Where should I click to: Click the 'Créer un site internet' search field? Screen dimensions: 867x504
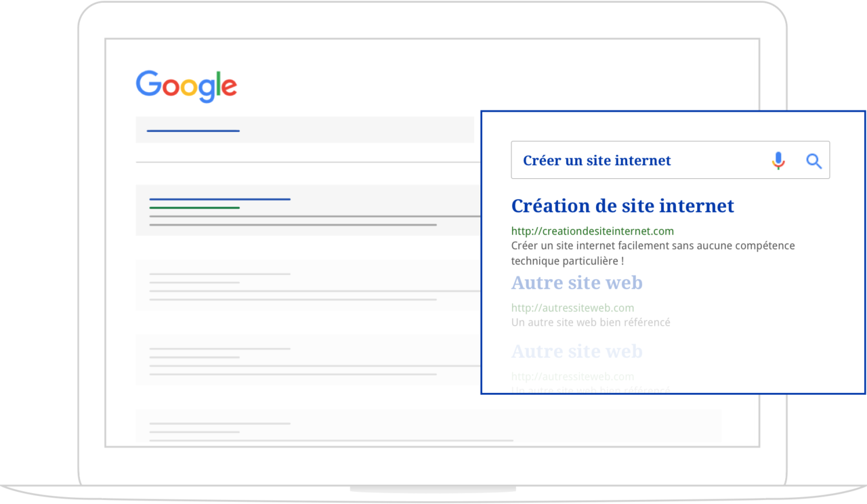(670, 160)
